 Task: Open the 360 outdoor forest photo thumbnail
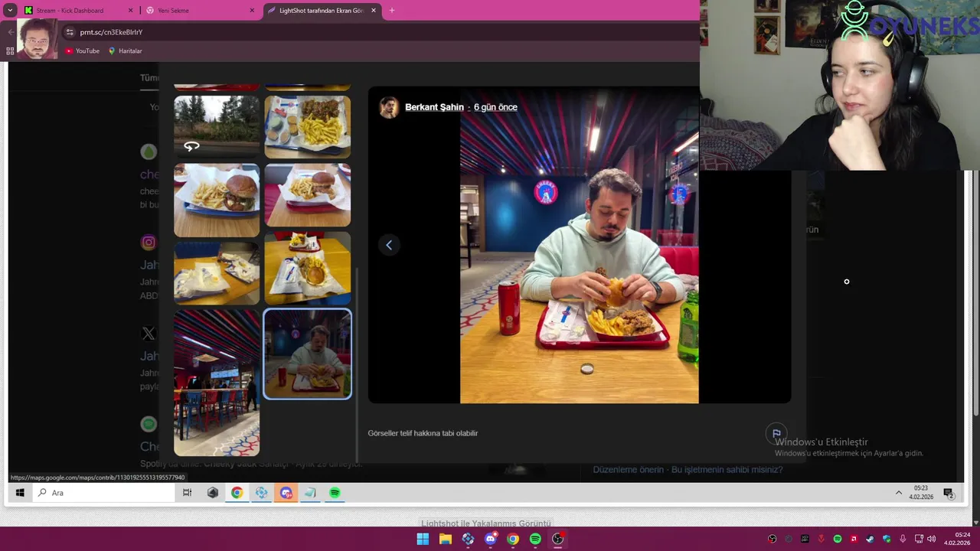point(217,126)
